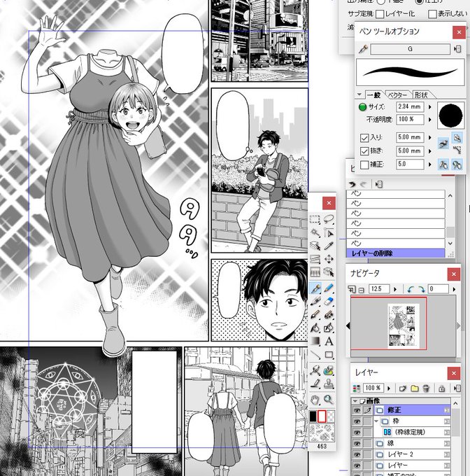Select the text tool marked A

click(x=329, y=341)
